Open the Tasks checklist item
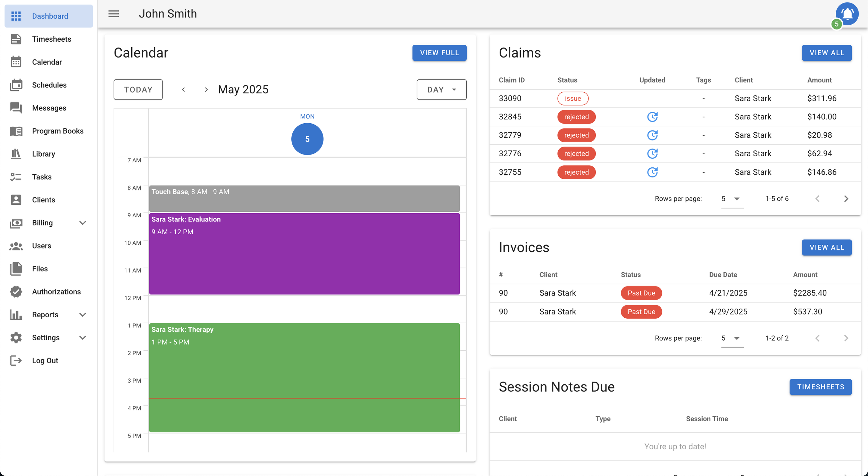868x476 pixels. click(x=42, y=177)
